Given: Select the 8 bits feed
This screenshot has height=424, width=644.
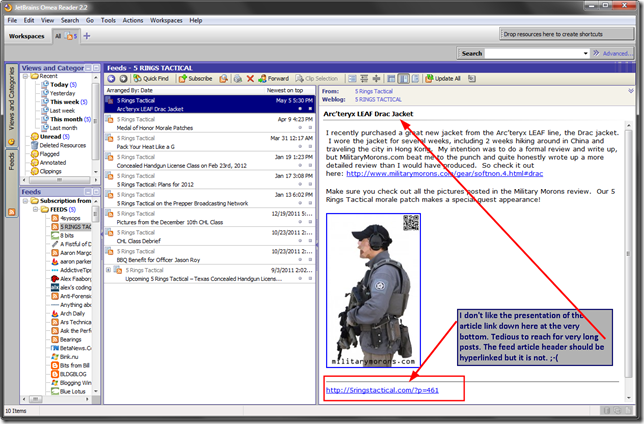Looking at the screenshot, I should (x=62, y=235).
